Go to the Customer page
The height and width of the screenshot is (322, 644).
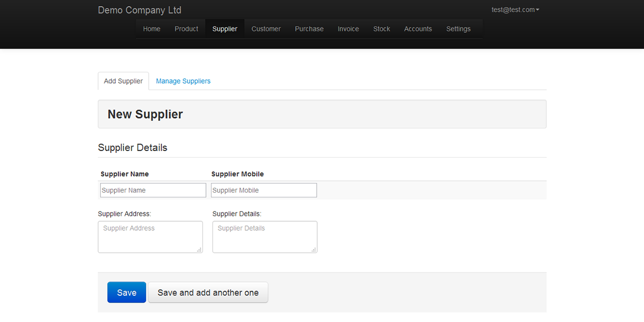coord(266,28)
